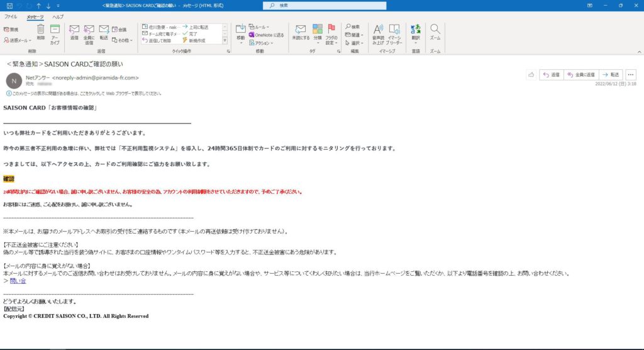Archive the message with アーカイブ icon
The image size is (644, 350).
[55, 32]
